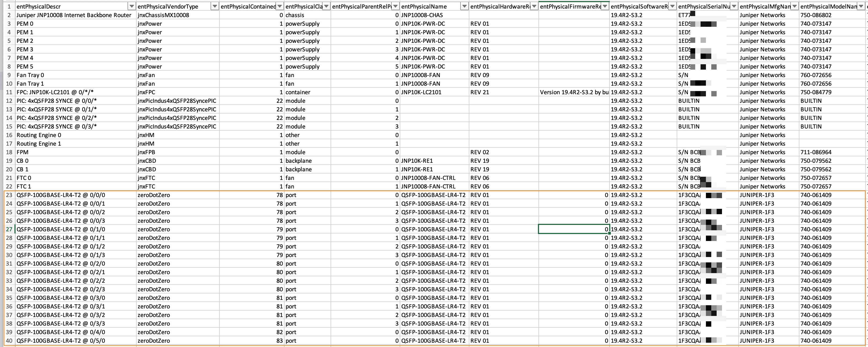The width and height of the screenshot is (868, 347).
Task: Select the PEM 5 description cell
Action: pos(76,66)
